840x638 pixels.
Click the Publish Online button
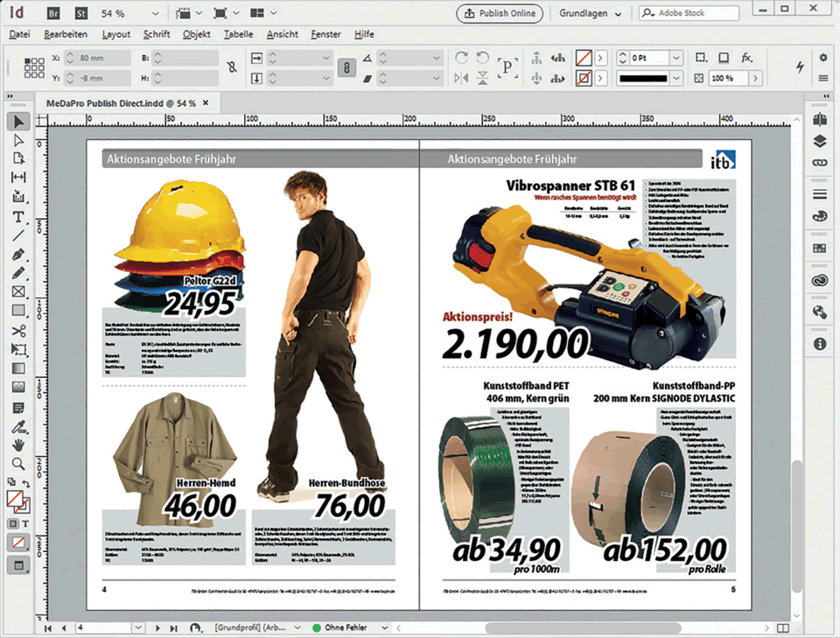[500, 13]
